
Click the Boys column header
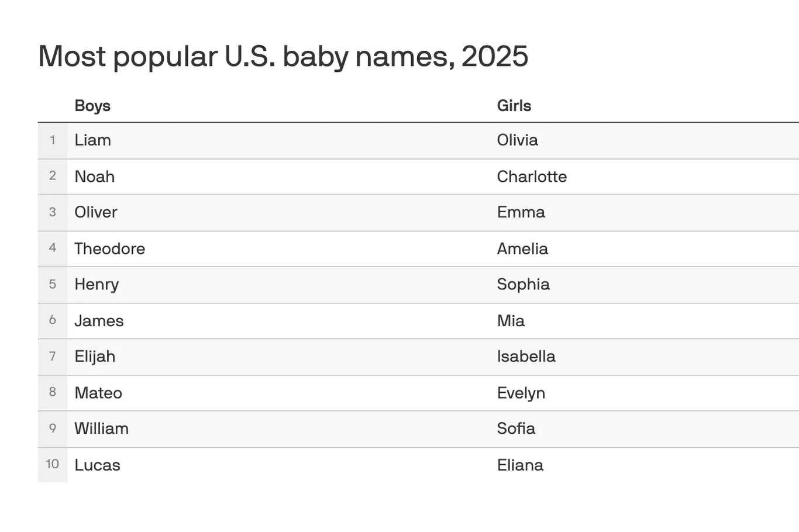coord(92,106)
